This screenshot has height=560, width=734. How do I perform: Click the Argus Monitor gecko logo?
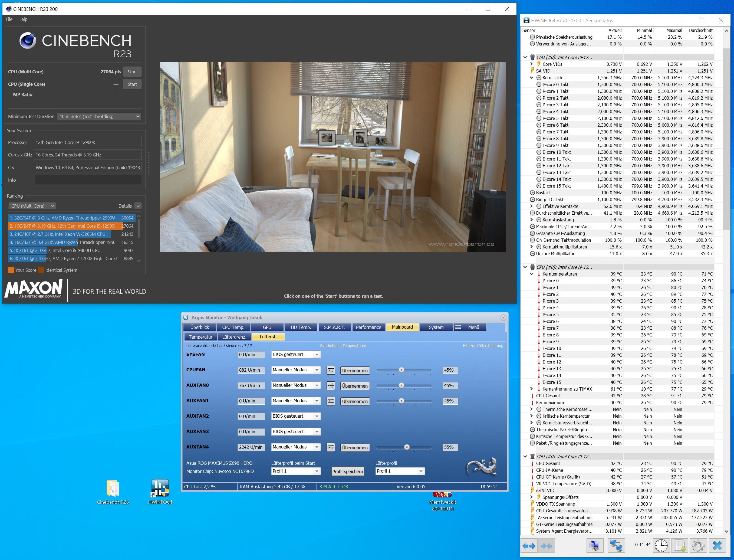[x=482, y=466]
